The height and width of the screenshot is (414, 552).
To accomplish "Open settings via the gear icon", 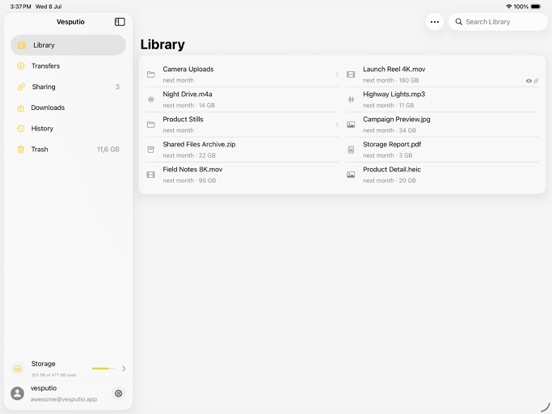I will tap(118, 393).
